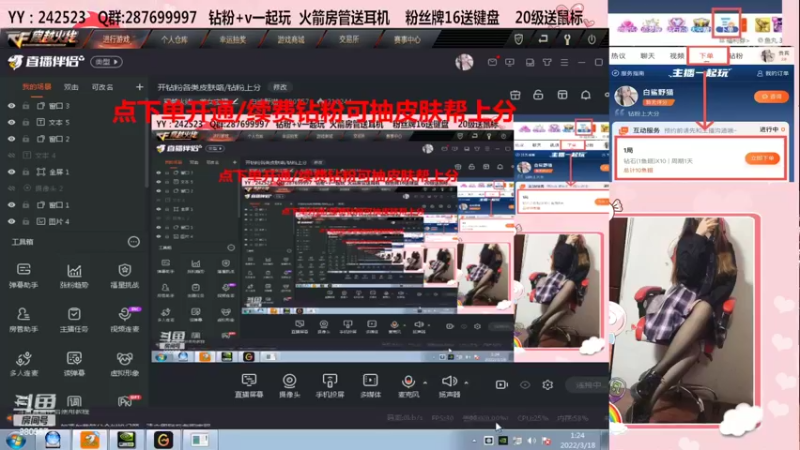The image size is (800, 450).
Task: Open 赛事中心 in game top menu
Action: click(x=407, y=39)
